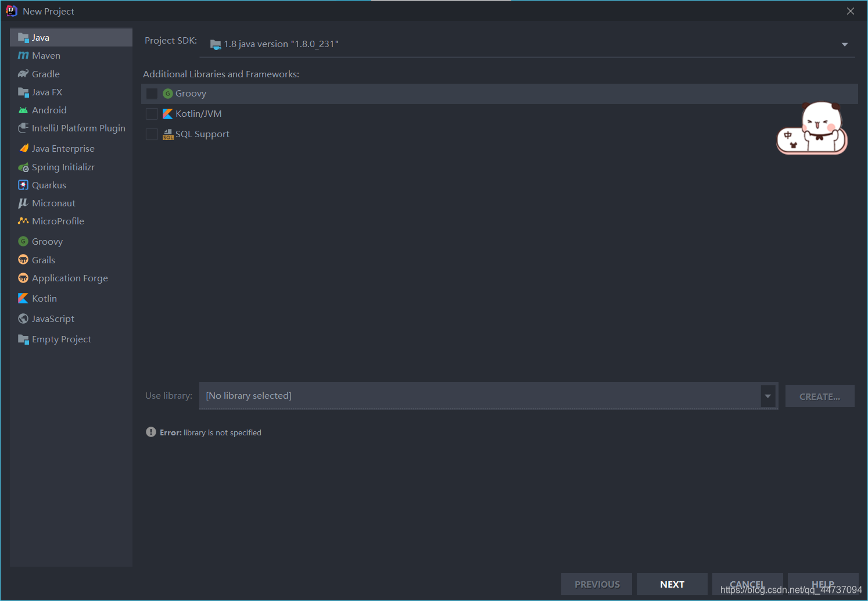Select MicroProfile in project types

click(x=71, y=221)
